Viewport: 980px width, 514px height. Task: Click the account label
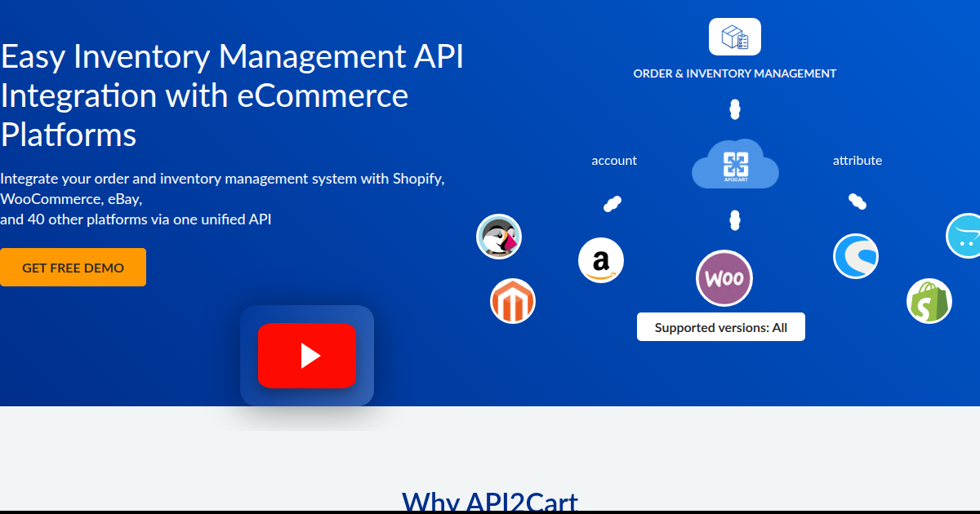coord(614,161)
